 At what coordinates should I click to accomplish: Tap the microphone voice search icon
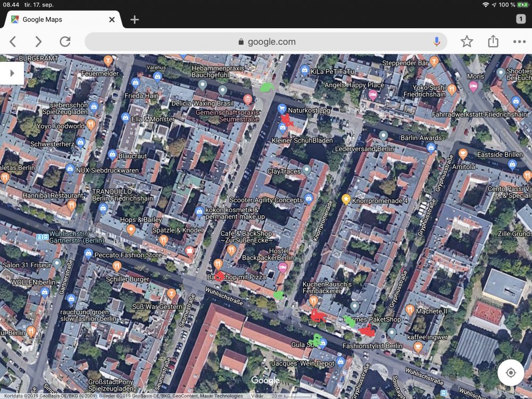tap(437, 41)
